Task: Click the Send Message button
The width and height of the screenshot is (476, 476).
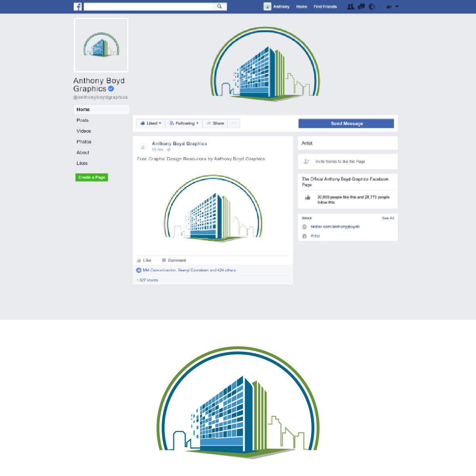Action: [346, 123]
